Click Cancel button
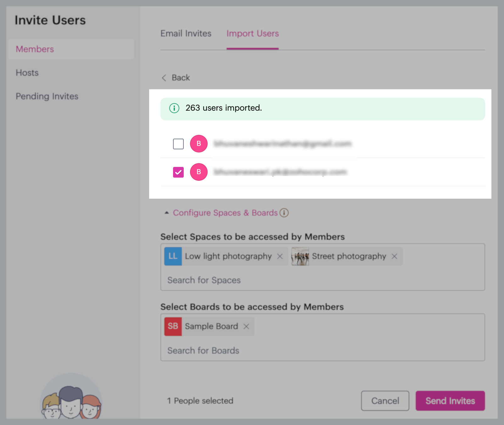The width and height of the screenshot is (504, 425). coord(385,401)
